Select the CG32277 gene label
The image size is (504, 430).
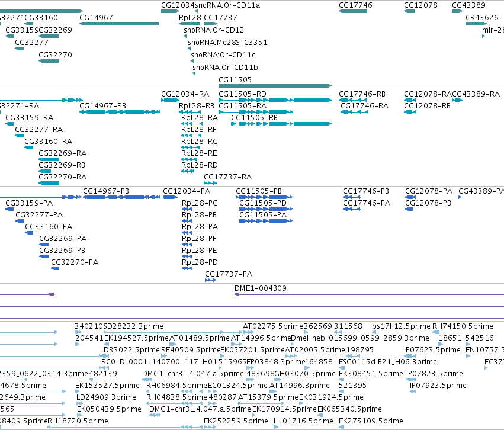[31, 43]
